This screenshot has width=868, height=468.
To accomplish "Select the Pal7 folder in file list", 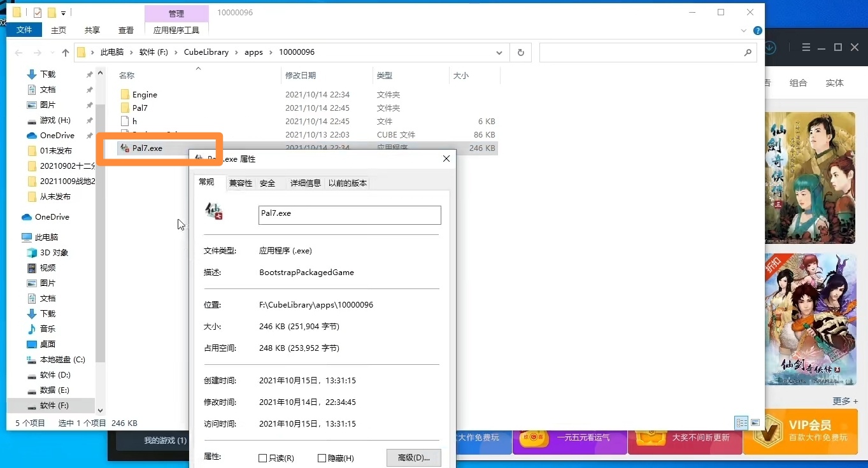I will 139,108.
